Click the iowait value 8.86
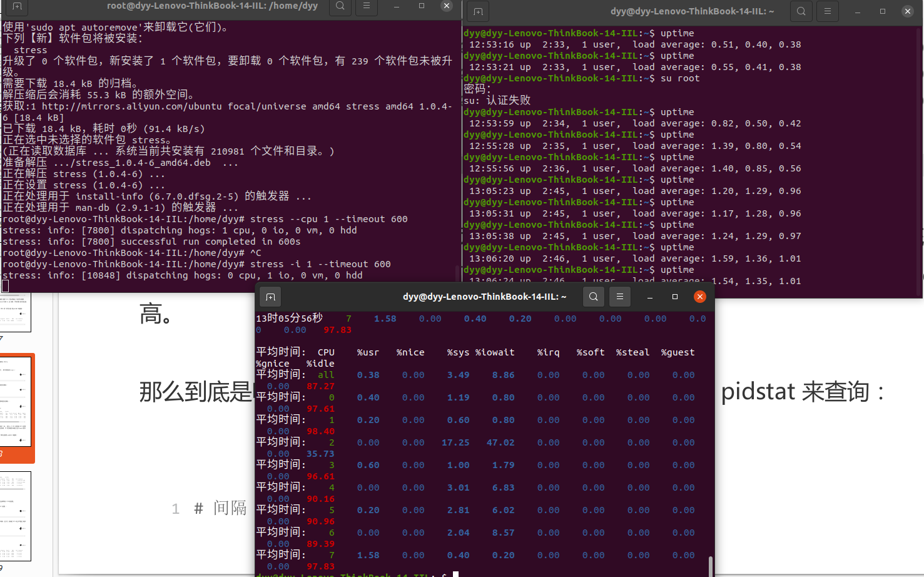Viewport: 924px width, 577px height. click(503, 375)
